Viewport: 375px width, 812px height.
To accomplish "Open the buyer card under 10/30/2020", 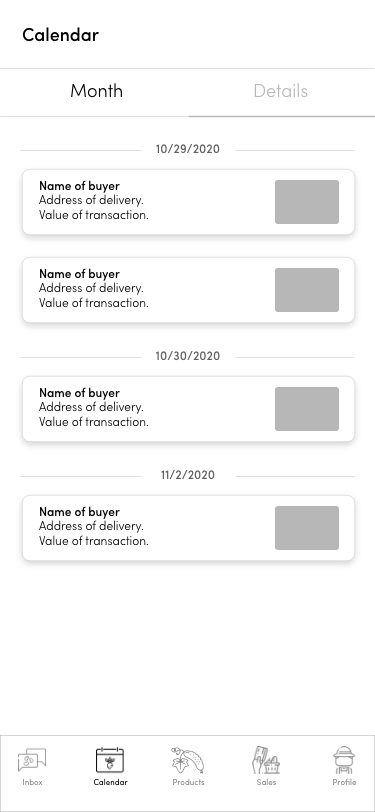I will (188, 409).
